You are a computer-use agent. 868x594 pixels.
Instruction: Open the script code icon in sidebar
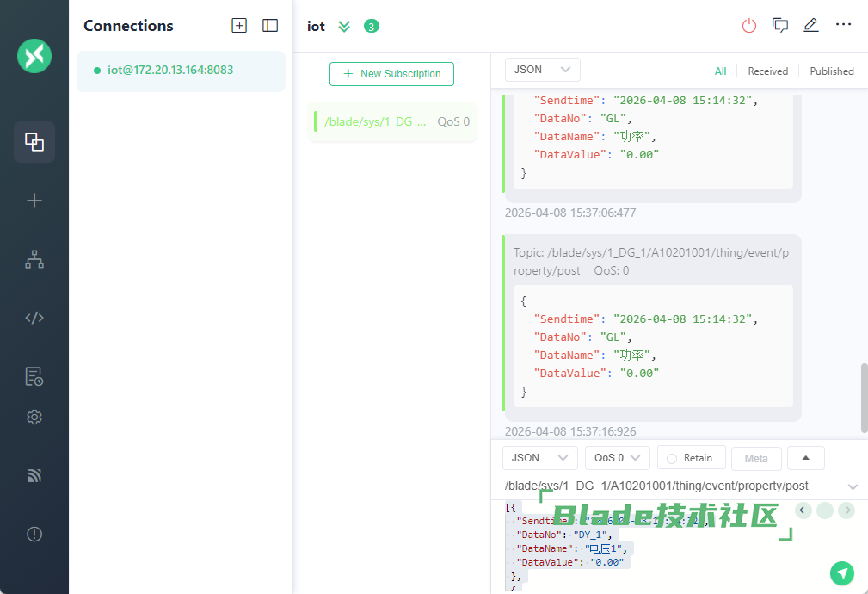pos(34,318)
